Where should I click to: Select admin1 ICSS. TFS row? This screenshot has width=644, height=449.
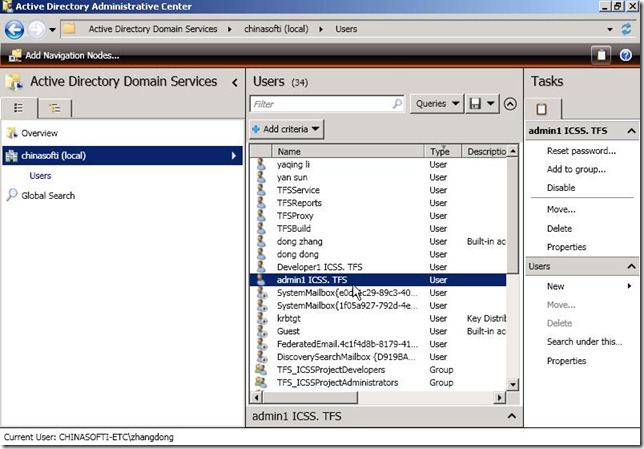(378, 280)
